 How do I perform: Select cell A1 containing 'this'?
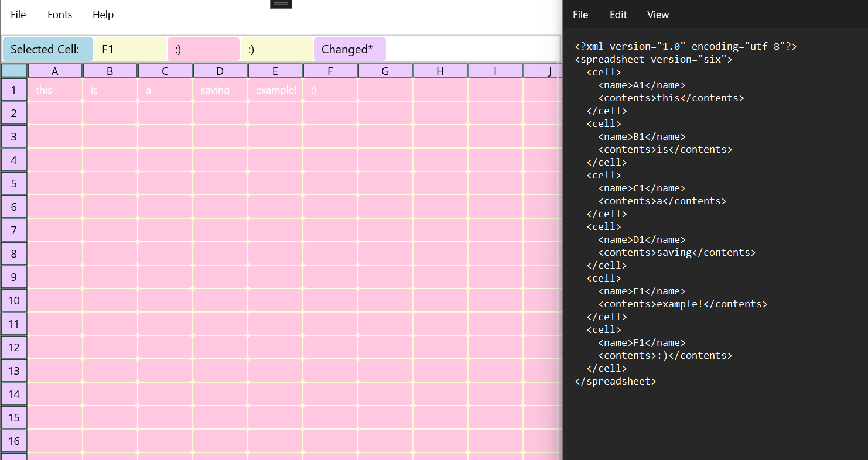[55, 90]
